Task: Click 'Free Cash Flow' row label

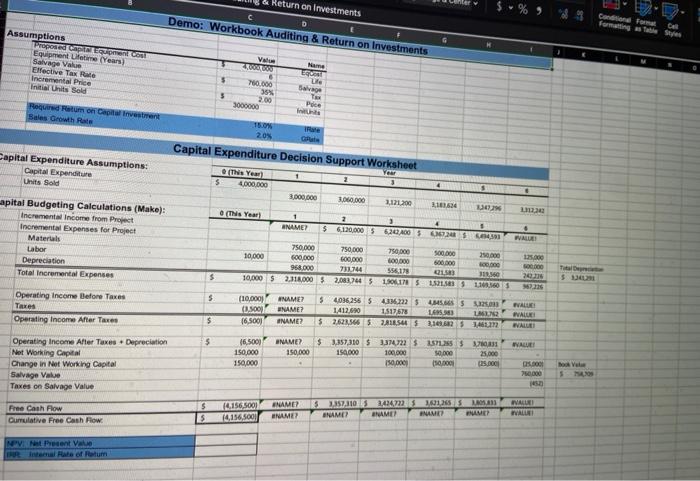Action: coord(35,408)
